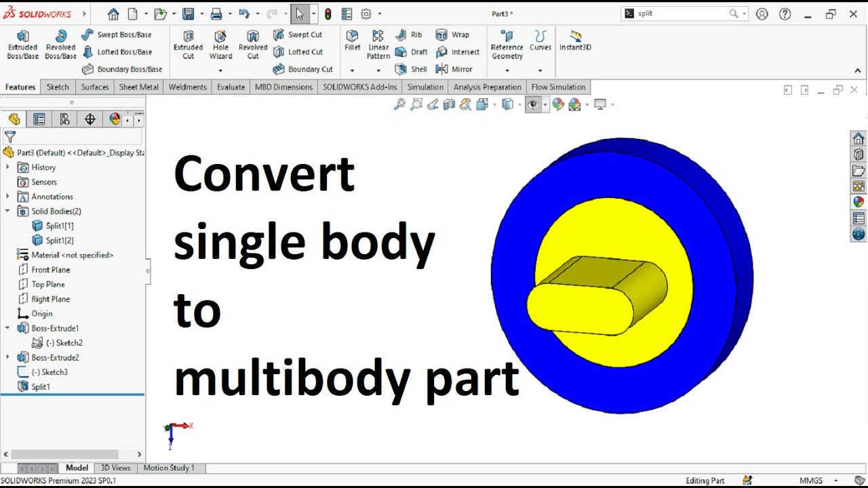Choose Boundary Boss/Base
This screenshot has width=868, height=488.
[122, 69]
